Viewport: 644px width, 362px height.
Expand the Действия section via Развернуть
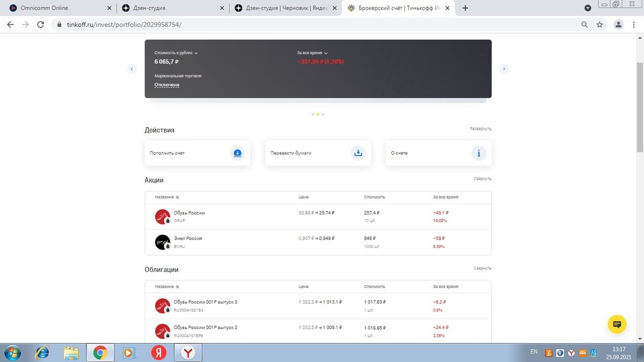coord(480,129)
